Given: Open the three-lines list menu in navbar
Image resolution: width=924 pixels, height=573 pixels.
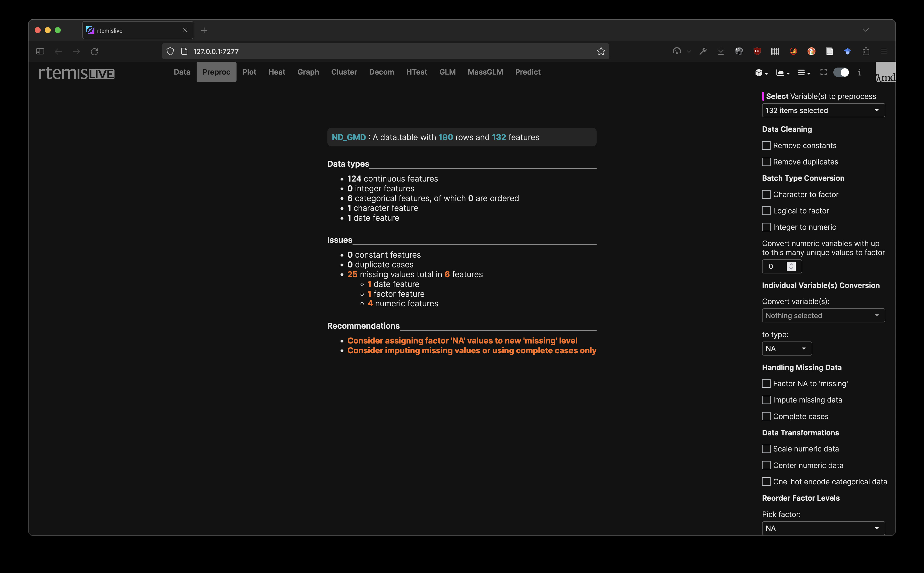Looking at the screenshot, I should (803, 73).
